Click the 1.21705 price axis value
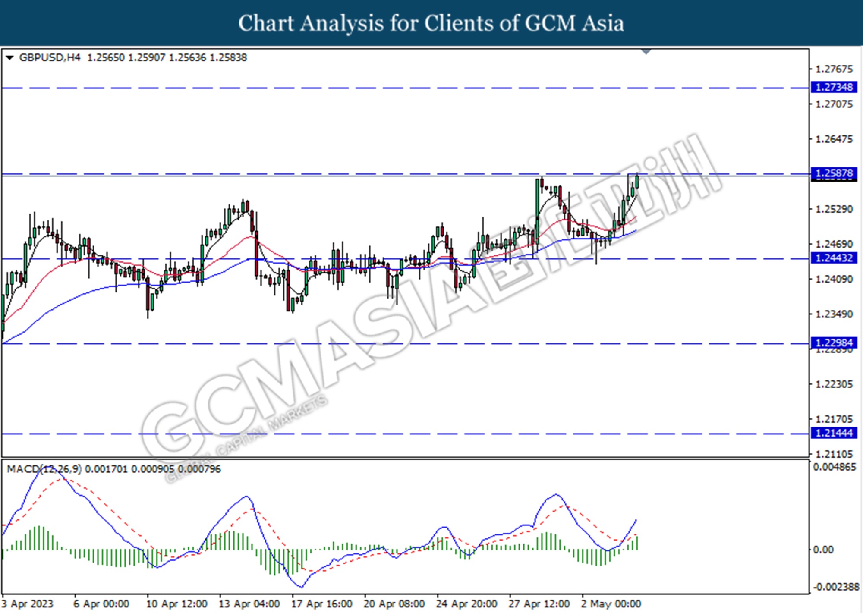This screenshot has width=863, height=616. 834,419
